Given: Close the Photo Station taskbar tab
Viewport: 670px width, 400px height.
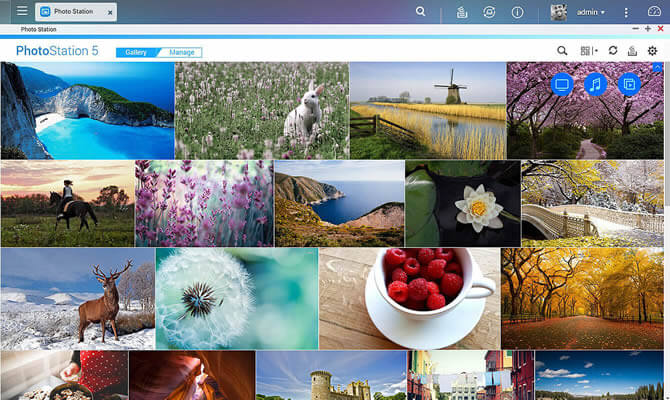Looking at the screenshot, I should (x=109, y=13).
